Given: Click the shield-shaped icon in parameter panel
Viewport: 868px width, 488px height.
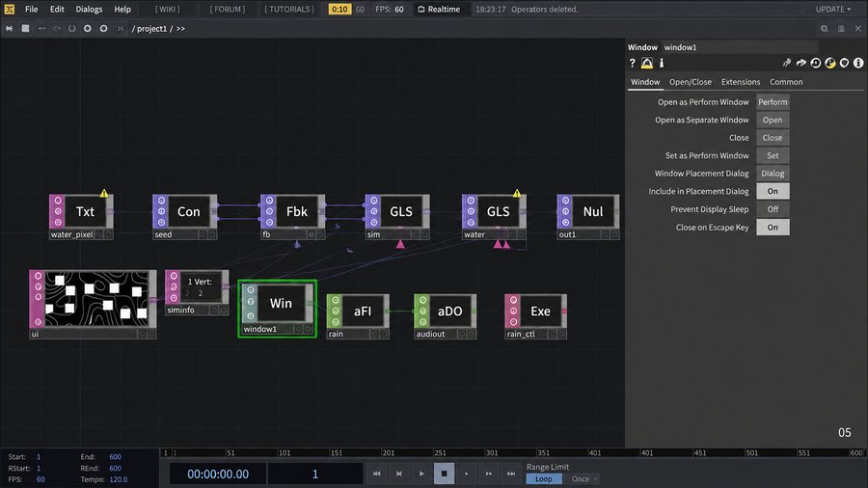Looking at the screenshot, I should point(844,63).
